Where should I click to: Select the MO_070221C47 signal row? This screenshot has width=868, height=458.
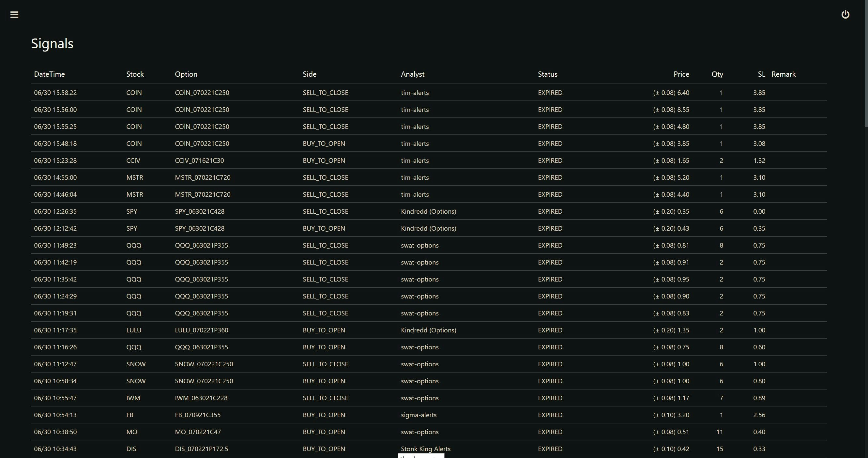coord(198,432)
